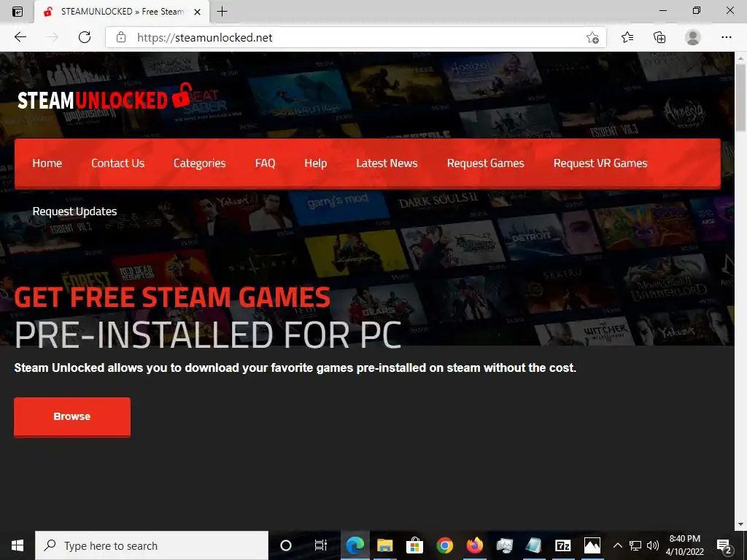Image resolution: width=747 pixels, height=560 pixels.
Task: Click the page vertical scrollbar thumb
Action: click(x=741, y=98)
